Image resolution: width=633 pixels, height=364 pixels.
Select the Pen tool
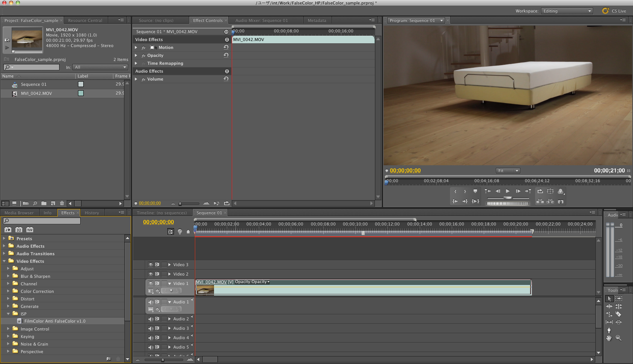click(609, 330)
